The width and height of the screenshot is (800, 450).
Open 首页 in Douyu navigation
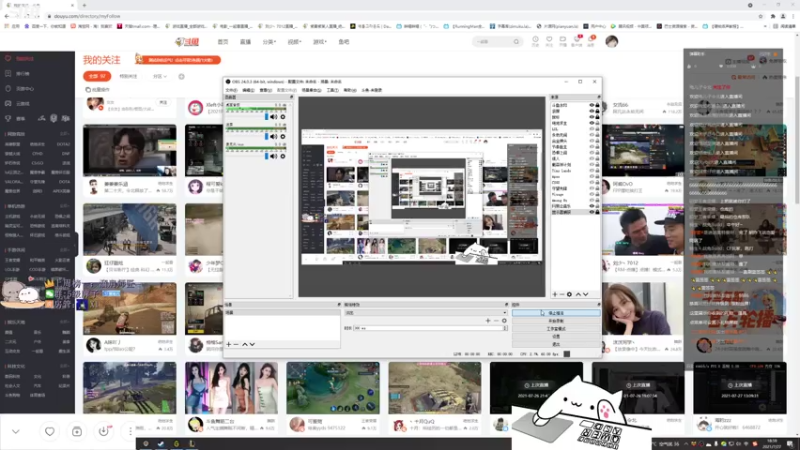[223, 42]
